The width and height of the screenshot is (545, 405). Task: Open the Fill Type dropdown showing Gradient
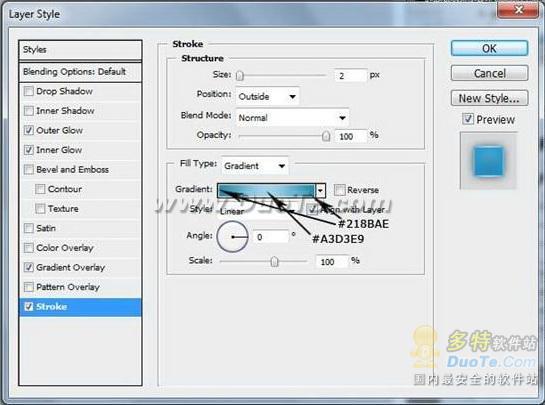254,166
